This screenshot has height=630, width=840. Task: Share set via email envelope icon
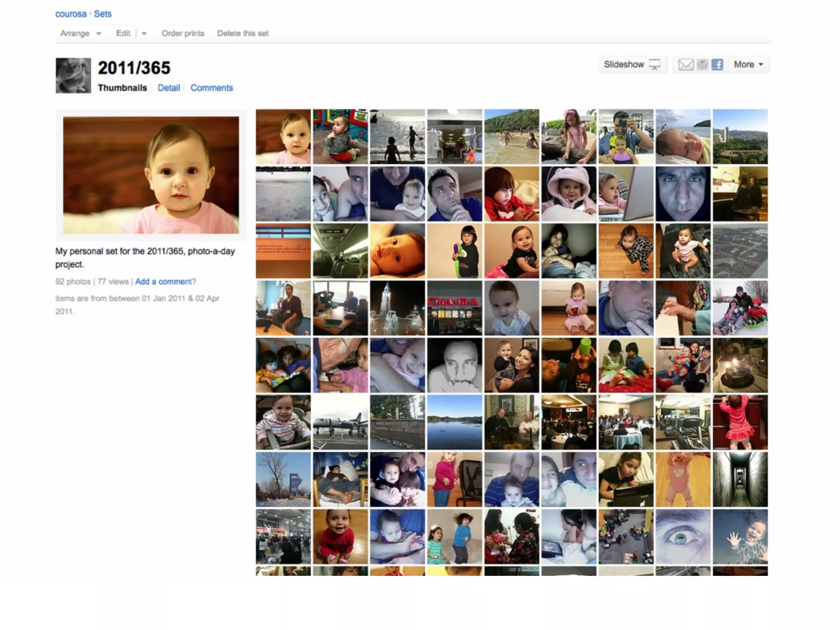pyautogui.click(x=685, y=65)
